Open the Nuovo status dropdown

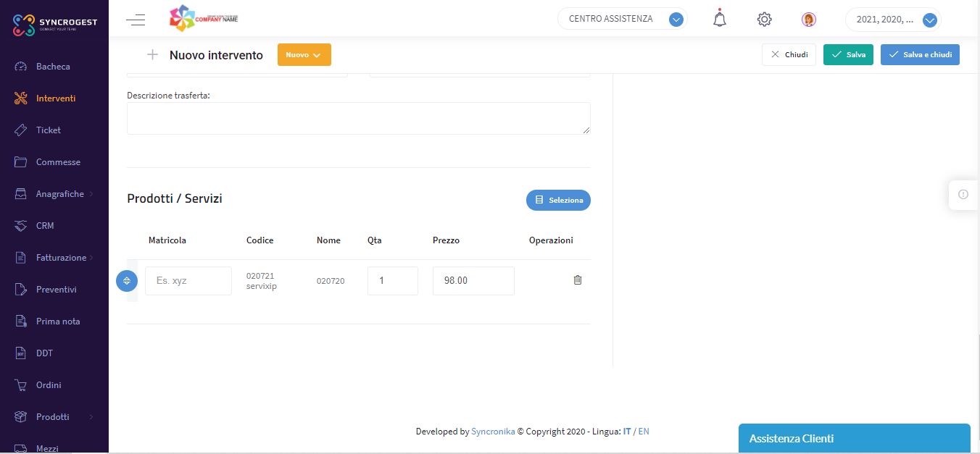point(304,55)
